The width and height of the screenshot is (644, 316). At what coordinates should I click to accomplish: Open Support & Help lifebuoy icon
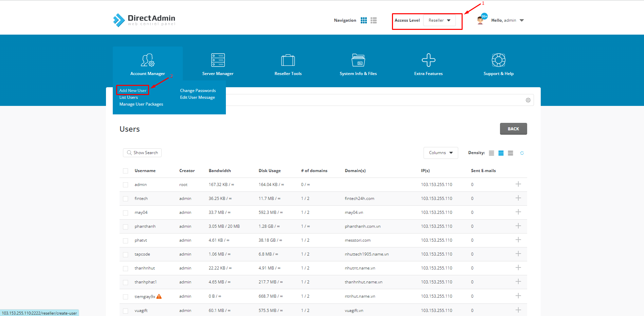[x=498, y=60]
